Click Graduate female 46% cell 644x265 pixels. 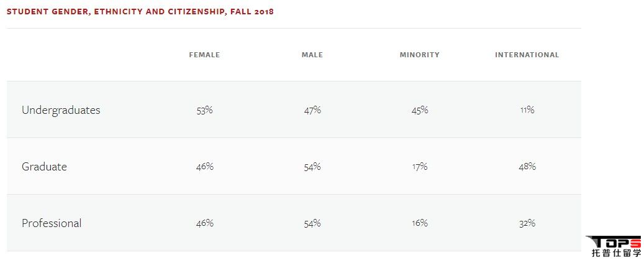pyautogui.click(x=204, y=167)
